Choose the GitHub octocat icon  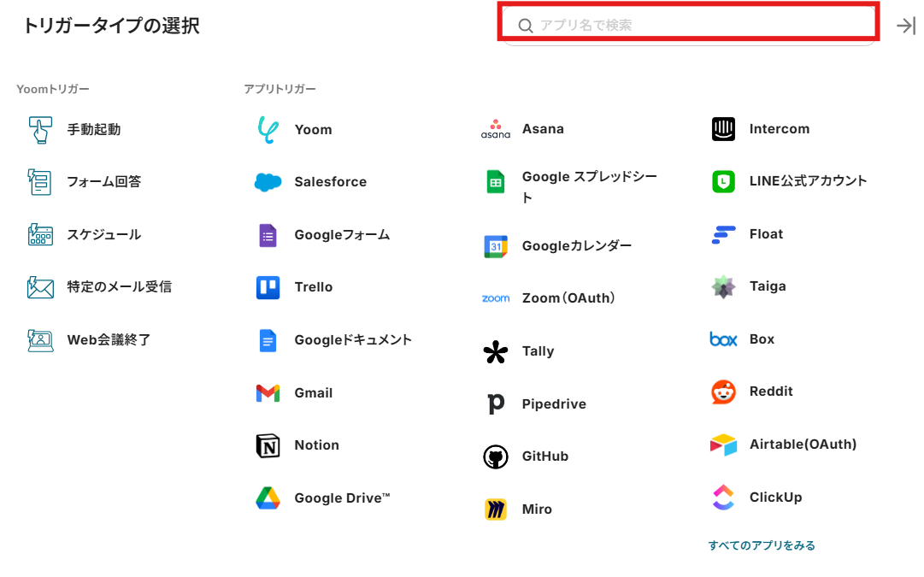tap(496, 456)
